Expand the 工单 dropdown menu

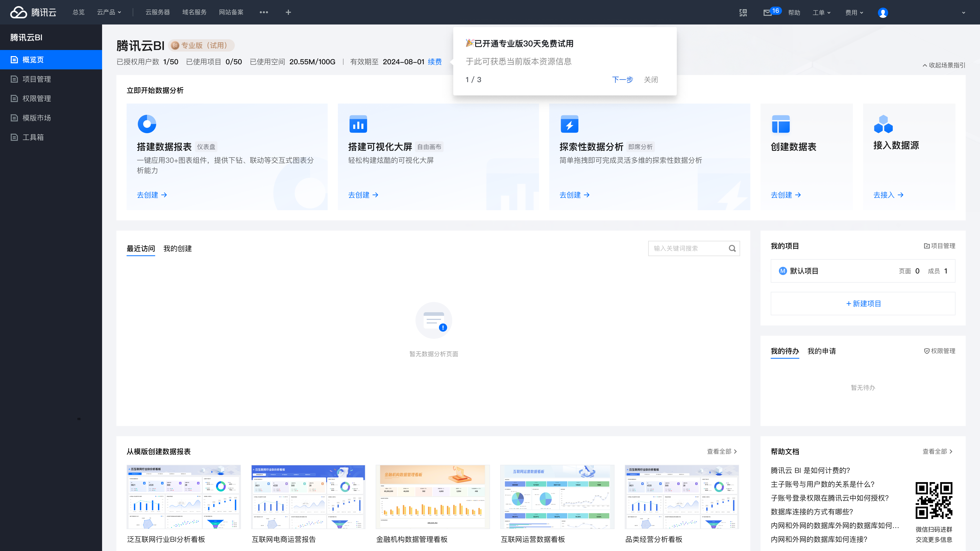(821, 12)
